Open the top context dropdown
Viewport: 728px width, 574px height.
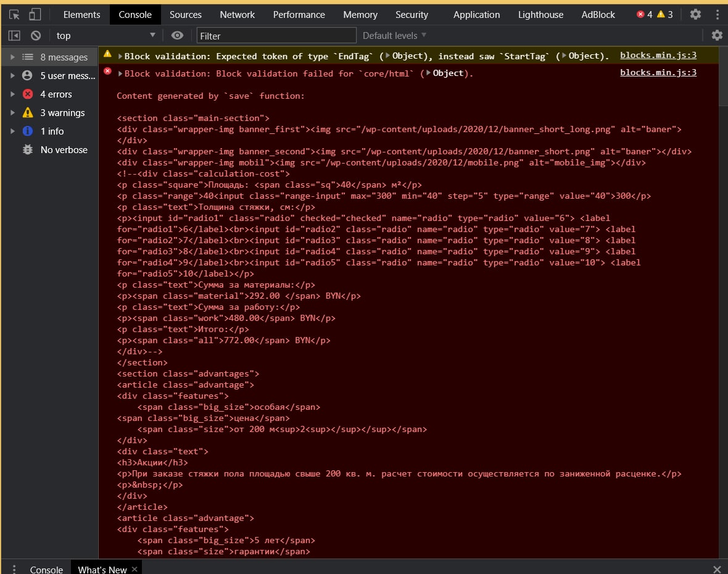[x=105, y=36]
